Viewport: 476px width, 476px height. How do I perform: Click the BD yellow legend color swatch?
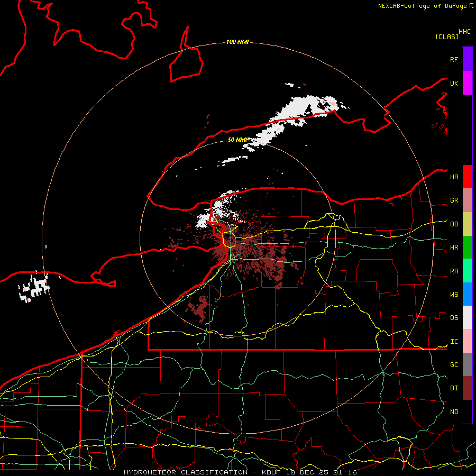[467, 224]
